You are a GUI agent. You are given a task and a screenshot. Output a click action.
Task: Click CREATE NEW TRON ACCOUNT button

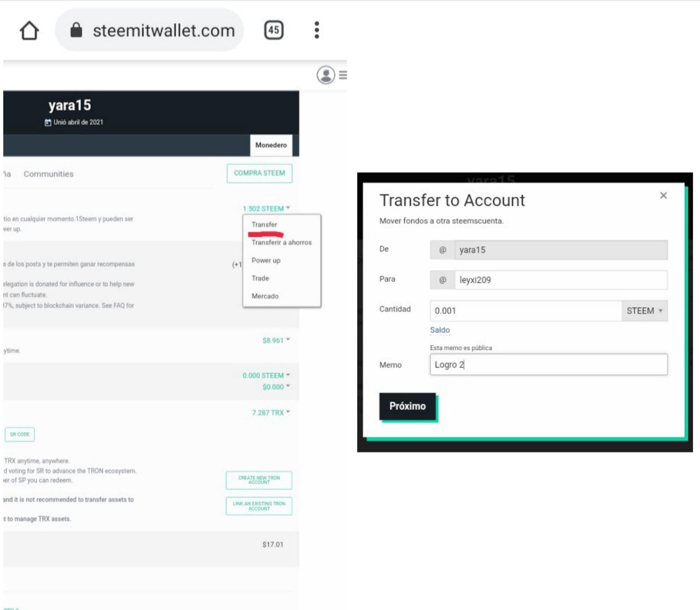[x=259, y=480]
